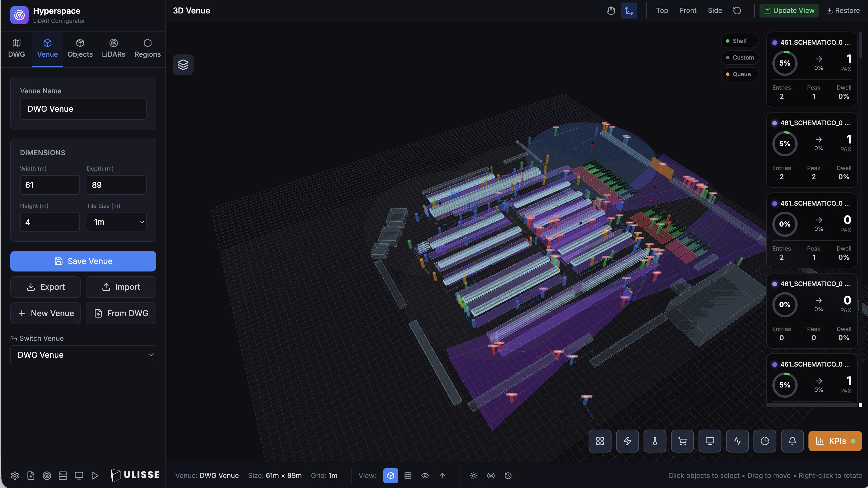Screen dimensions: 868x488
Task: Select the hand pan tool
Action: point(611,10)
